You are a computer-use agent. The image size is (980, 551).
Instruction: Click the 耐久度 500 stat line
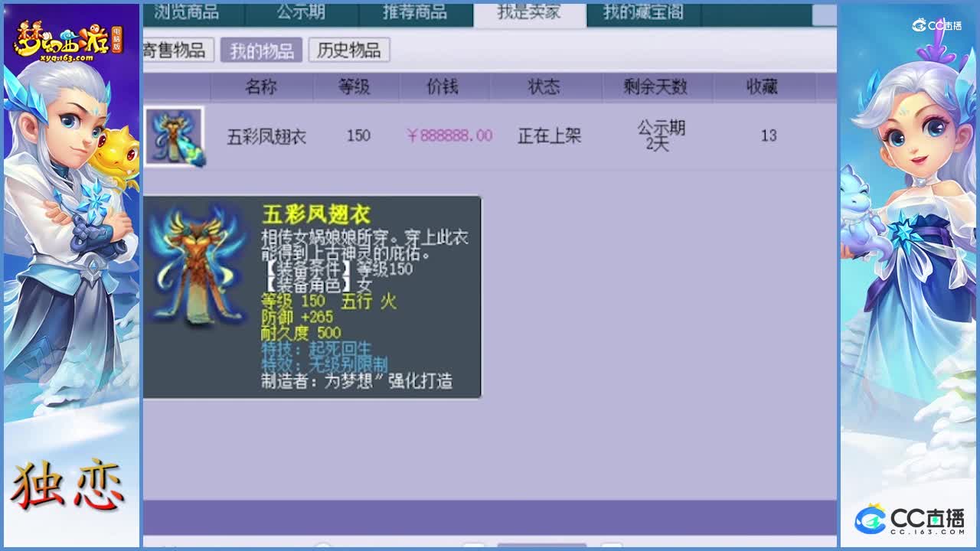click(x=301, y=333)
